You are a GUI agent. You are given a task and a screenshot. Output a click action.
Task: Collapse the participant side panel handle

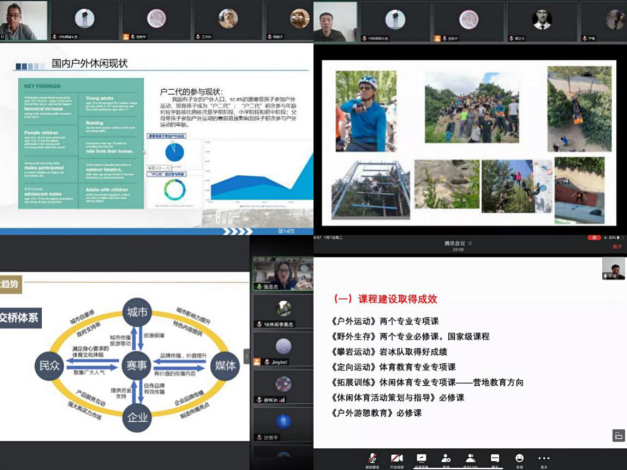click(x=248, y=357)
